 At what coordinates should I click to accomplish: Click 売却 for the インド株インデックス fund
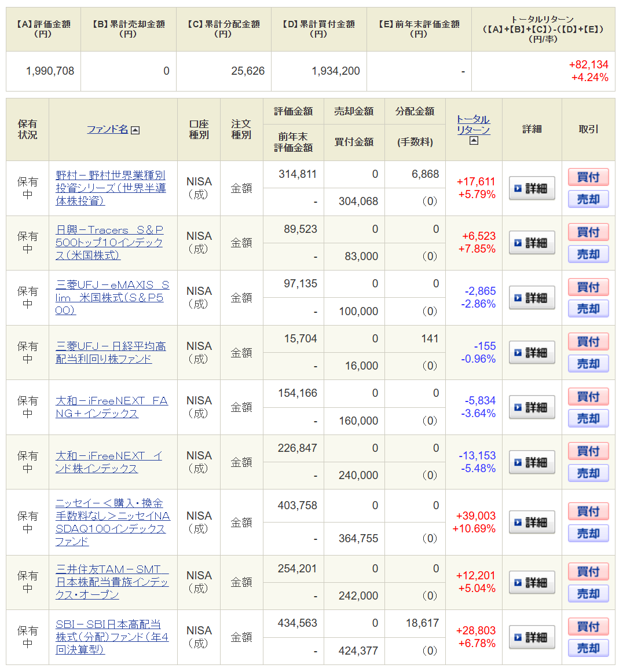point(588,473)
